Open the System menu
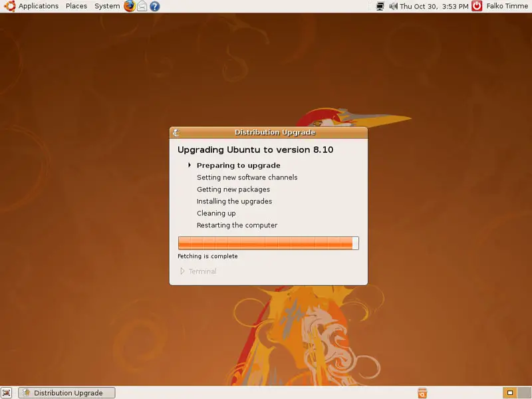The image size is (532, 399). (107, 6)
